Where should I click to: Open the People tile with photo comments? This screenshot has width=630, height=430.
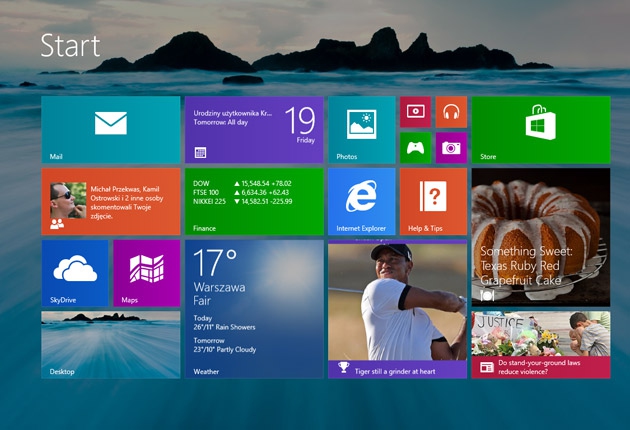pos(111,201)
